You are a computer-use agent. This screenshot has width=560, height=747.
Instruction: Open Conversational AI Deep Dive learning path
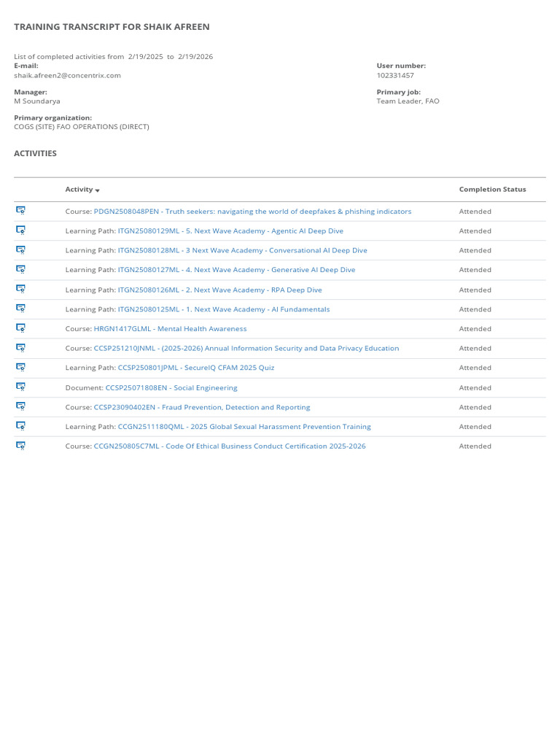[x=242, y=250]
